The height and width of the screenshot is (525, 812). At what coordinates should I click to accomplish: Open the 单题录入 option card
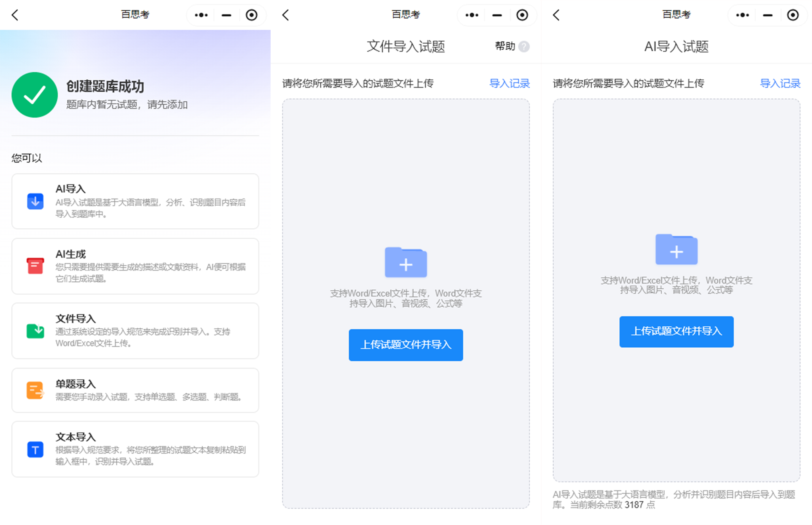pyautogui.click(x=135, y=390)
